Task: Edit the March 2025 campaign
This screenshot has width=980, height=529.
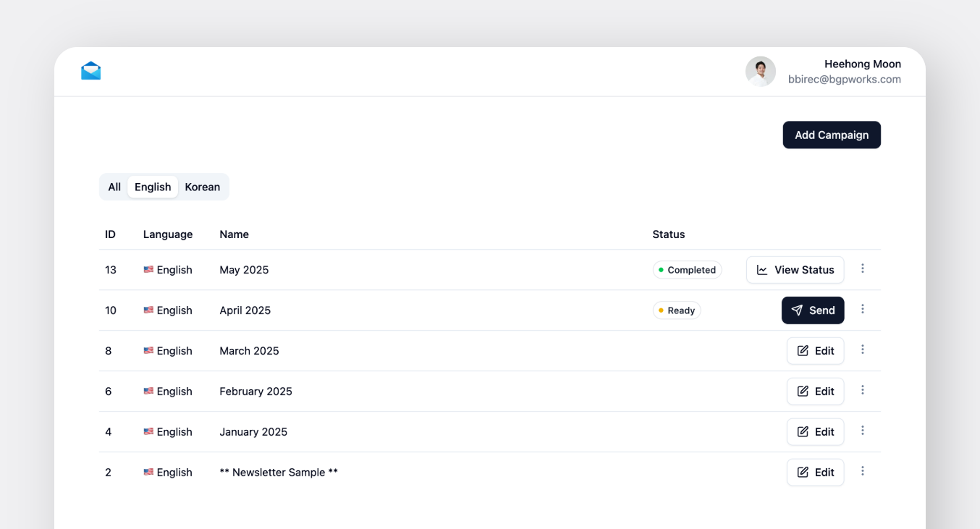Action: click(815, 351)
